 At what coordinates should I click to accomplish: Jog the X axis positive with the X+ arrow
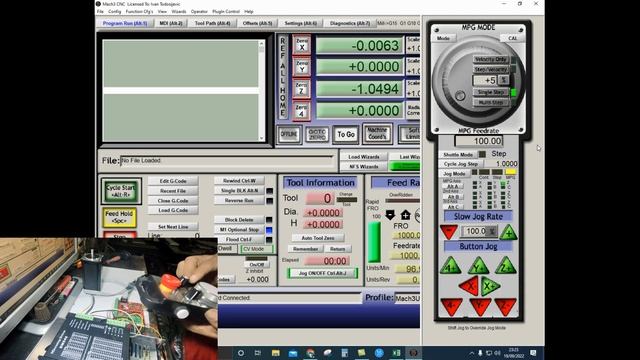point(490,286)
